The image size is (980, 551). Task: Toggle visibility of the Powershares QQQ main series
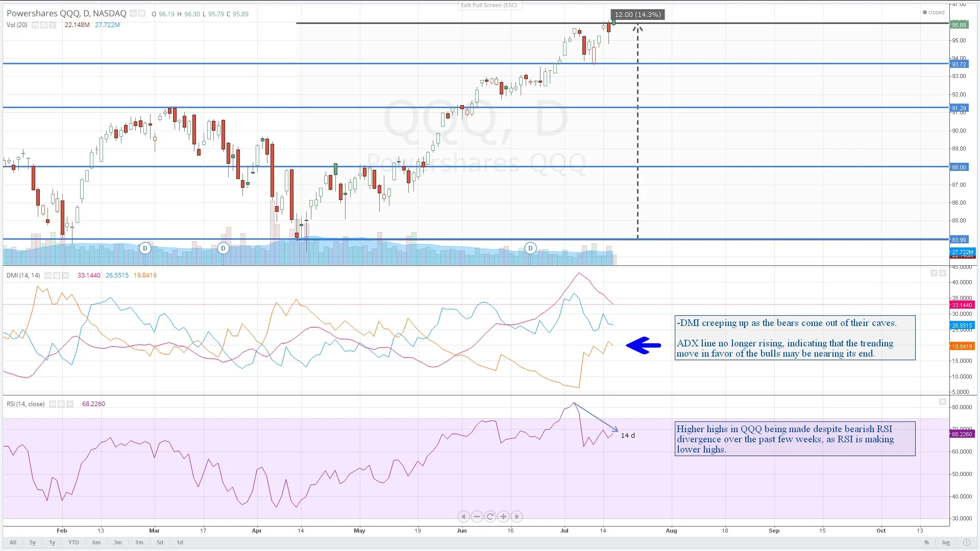133,14
